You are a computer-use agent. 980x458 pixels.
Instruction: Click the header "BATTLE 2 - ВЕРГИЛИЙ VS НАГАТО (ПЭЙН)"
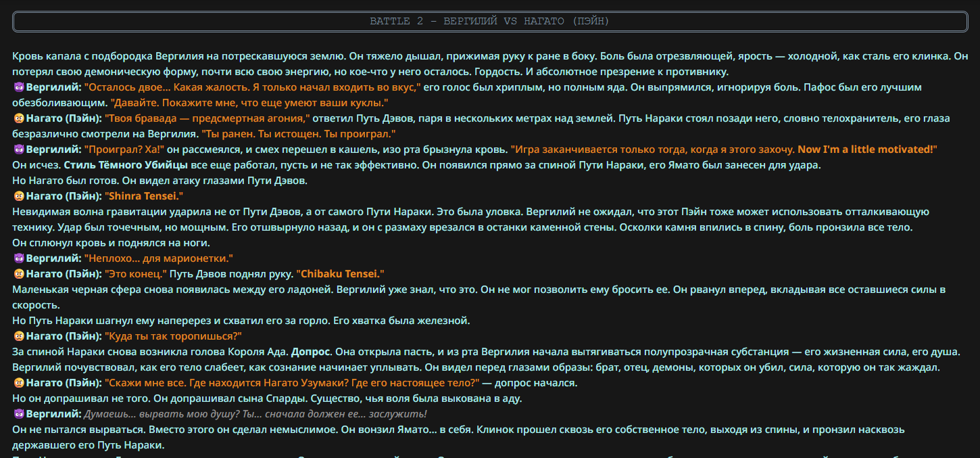(x=489, y=22)
